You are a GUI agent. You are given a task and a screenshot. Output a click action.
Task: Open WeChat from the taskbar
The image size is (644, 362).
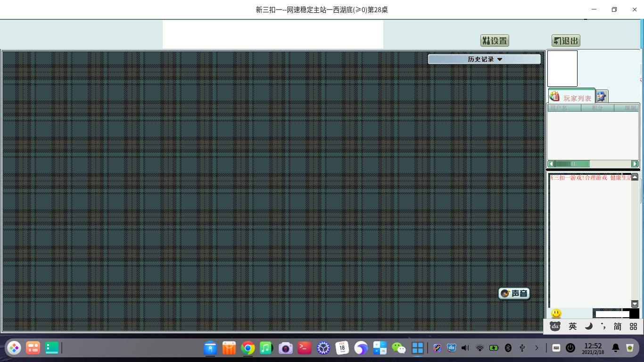pyautogui.click(x=399, y=348)
